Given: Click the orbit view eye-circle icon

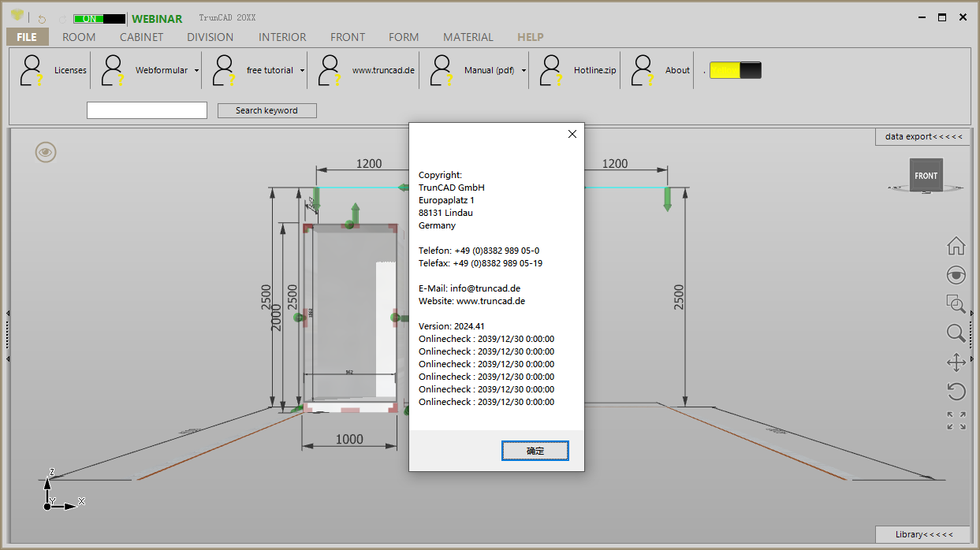Looking at the screenshot, I should point(956,275).
